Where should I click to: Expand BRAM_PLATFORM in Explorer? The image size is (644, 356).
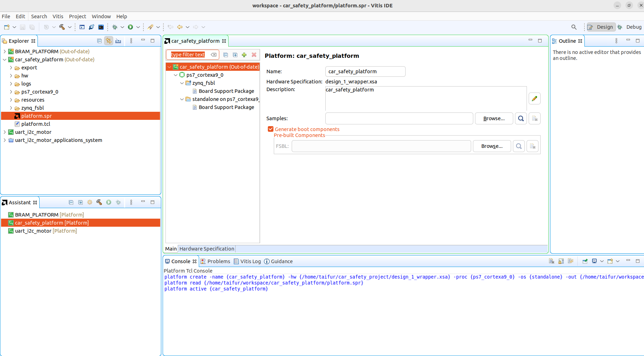pyautogui.click(x=5, y=52)
